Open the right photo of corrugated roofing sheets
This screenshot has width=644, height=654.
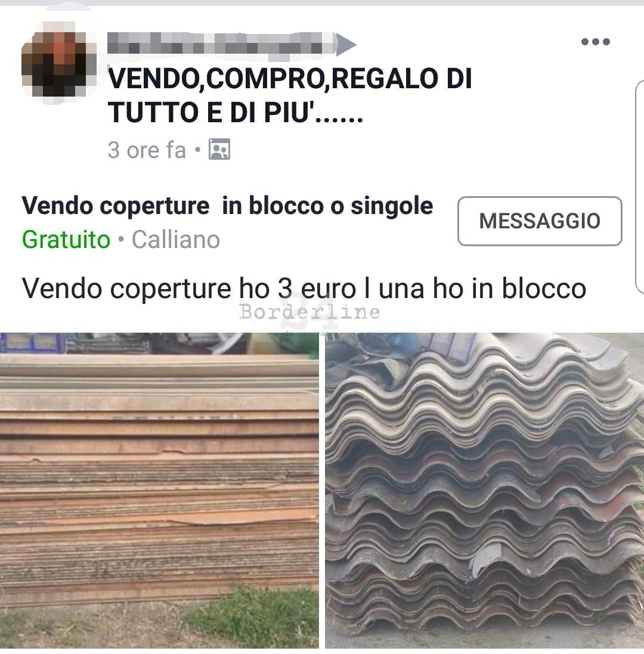pyautogui.click(x=484, y=491)
